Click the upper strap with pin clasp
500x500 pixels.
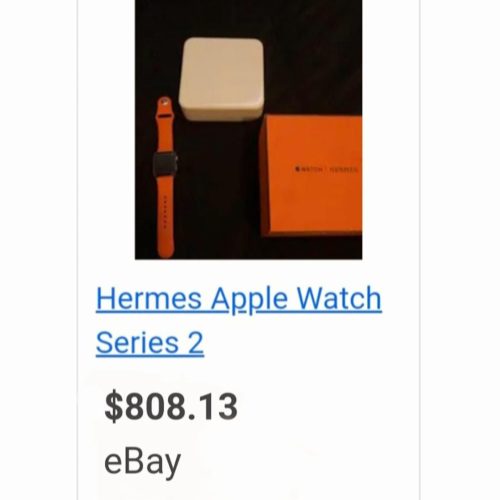click(x=165, y=125)
